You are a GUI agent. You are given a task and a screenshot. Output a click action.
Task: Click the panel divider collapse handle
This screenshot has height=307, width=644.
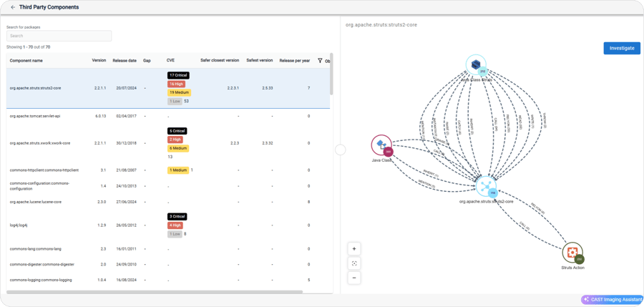[341, 150]
